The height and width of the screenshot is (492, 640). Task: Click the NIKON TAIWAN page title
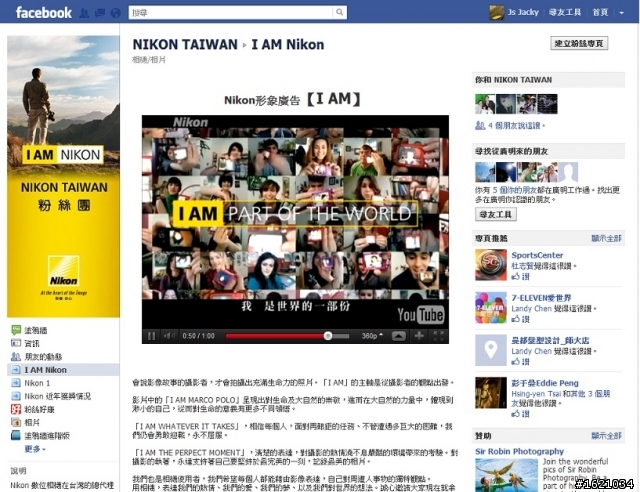click(x=185, y=44)
